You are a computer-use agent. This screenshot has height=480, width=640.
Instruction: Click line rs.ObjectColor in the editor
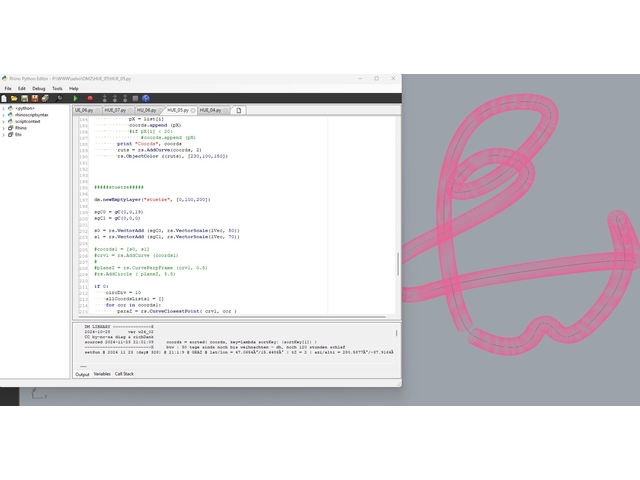(x=173, y=156)
